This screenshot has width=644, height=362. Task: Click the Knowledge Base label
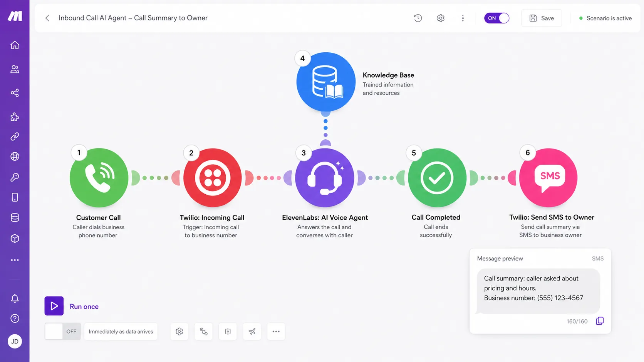click(x=388, y=75)
